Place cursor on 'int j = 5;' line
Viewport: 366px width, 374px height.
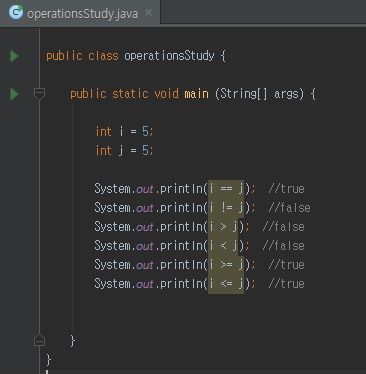124,150
